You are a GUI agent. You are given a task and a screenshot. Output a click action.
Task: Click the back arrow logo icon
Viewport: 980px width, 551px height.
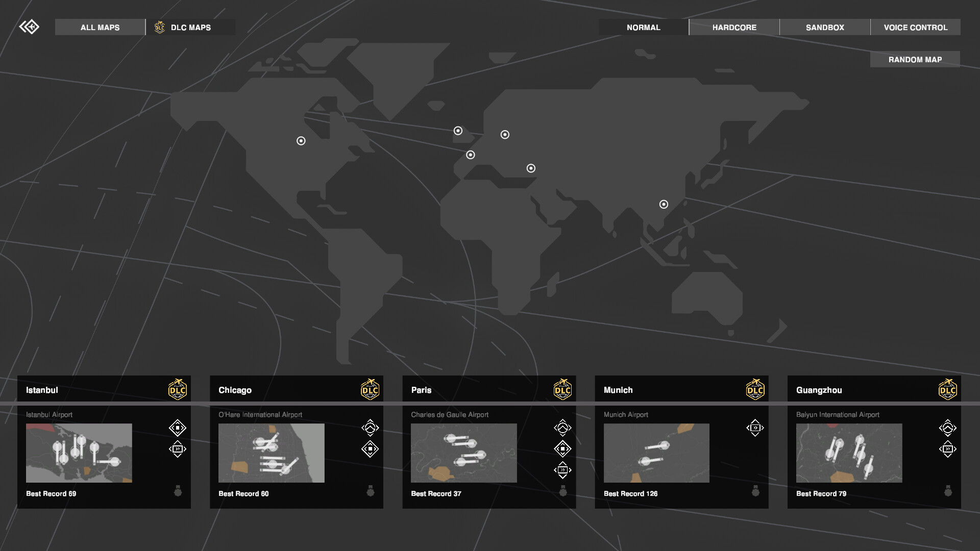[29, 27]
